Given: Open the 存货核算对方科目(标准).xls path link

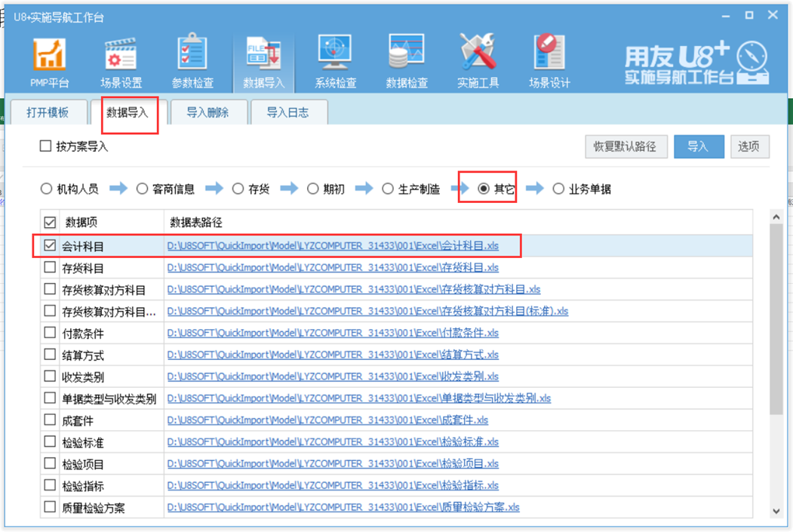Looking at the screenshot, I should click(367, 311).
